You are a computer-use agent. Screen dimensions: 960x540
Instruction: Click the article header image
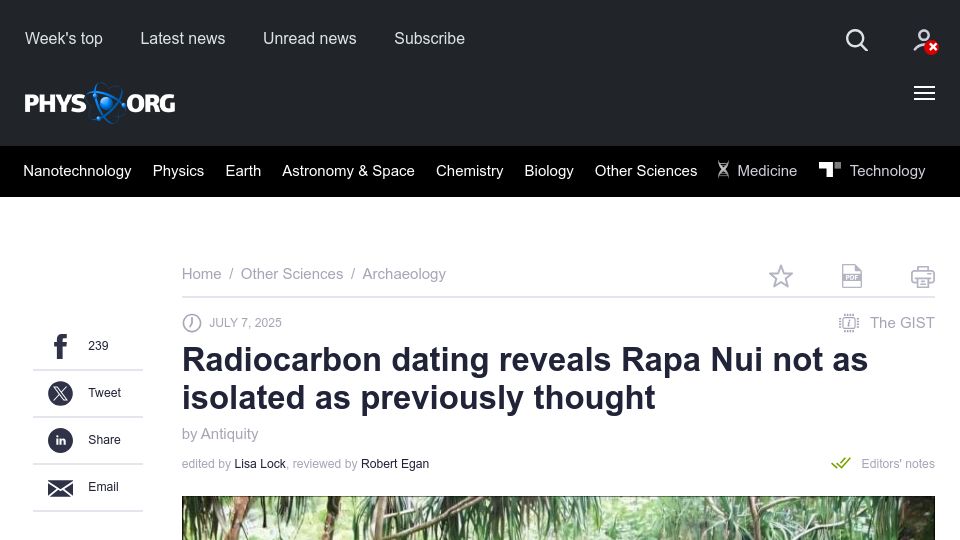pos(558,518)
